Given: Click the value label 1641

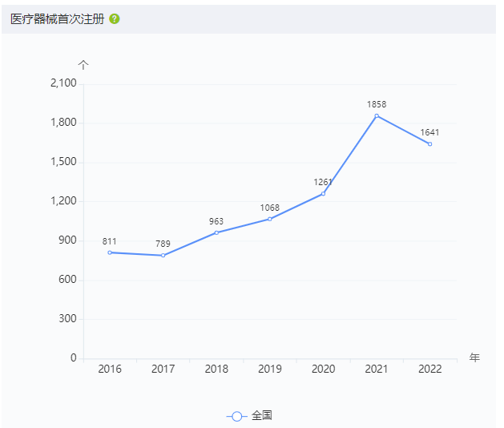Looking at the screenshot, I should click(429, 132).
